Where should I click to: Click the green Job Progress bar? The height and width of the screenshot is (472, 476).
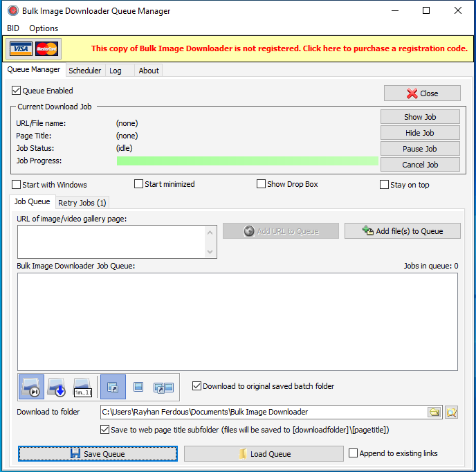[x=248, y=161]
